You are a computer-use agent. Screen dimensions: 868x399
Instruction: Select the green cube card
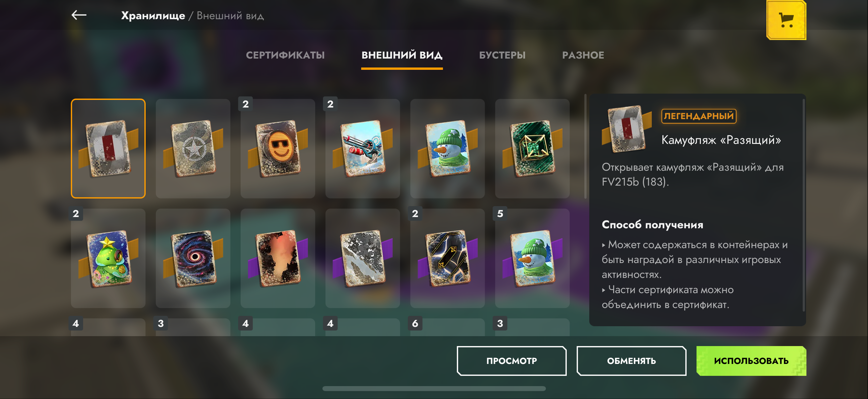coord(532,148)
